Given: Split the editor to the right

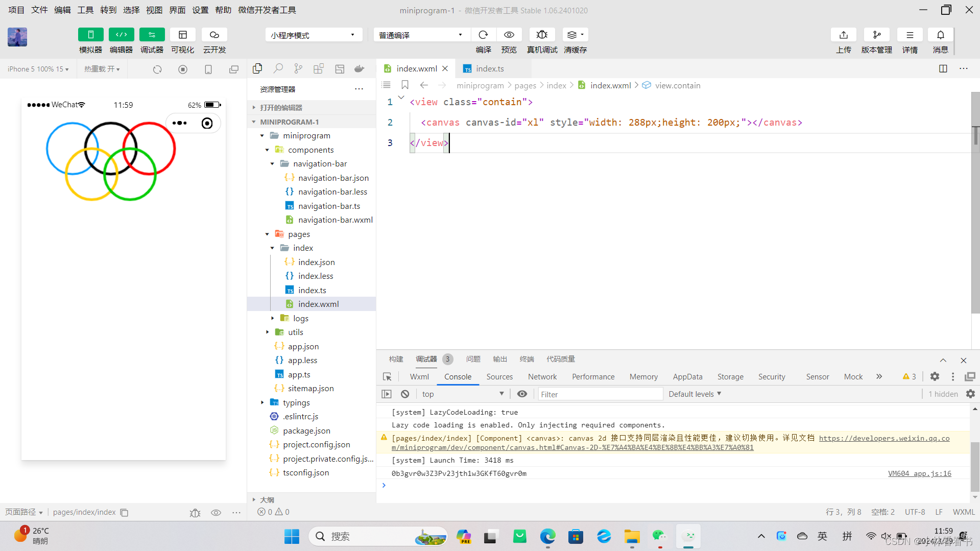Looking at the screenshot, I should (x=943, y=68).
